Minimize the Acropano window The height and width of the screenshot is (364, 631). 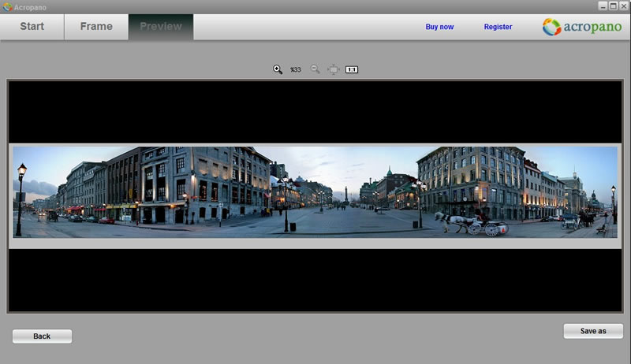click(603, 6)
